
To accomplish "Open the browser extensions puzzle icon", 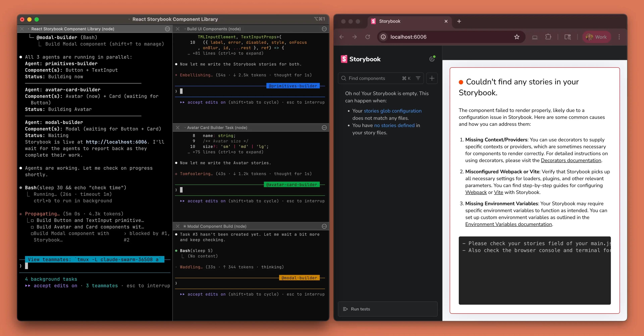I will coord(548,37).
